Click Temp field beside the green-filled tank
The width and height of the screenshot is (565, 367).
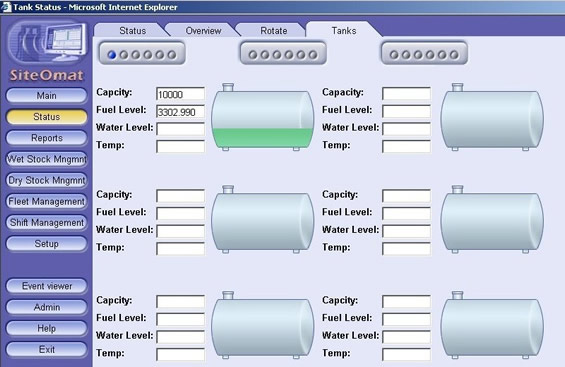(x=181, y=147)
